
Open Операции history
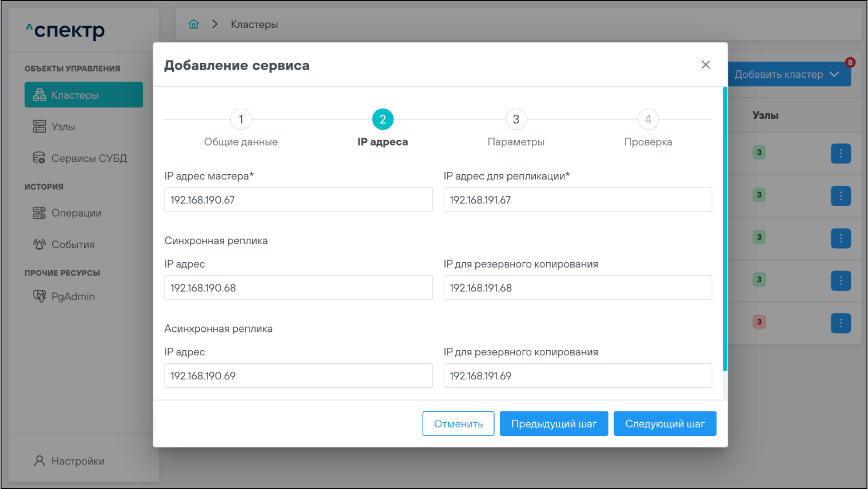[76, 213]
